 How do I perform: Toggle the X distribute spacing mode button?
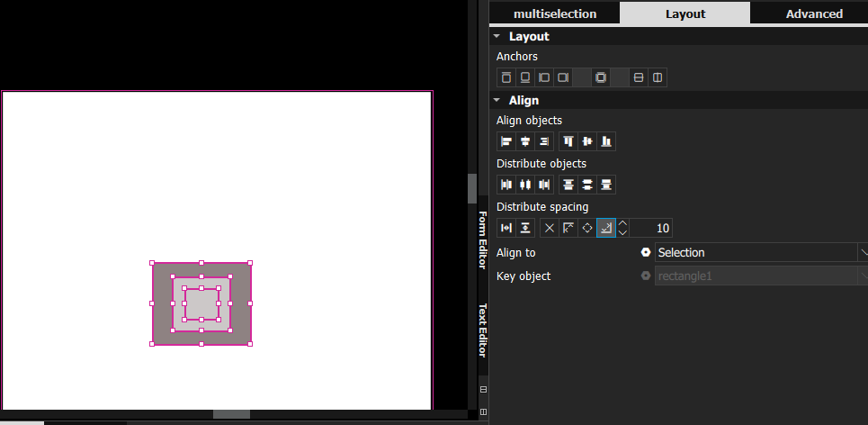(550, 228)
